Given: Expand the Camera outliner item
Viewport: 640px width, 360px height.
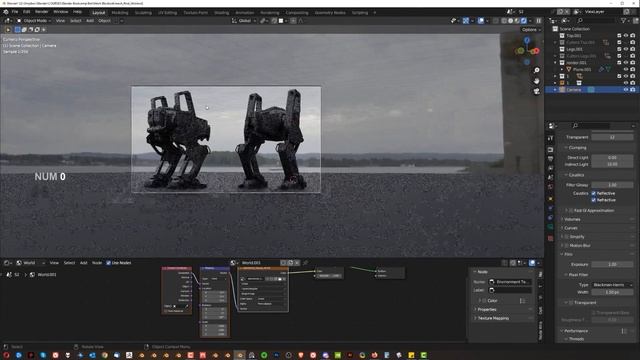Looking at the screenshot, I should [x=555, y=89].
